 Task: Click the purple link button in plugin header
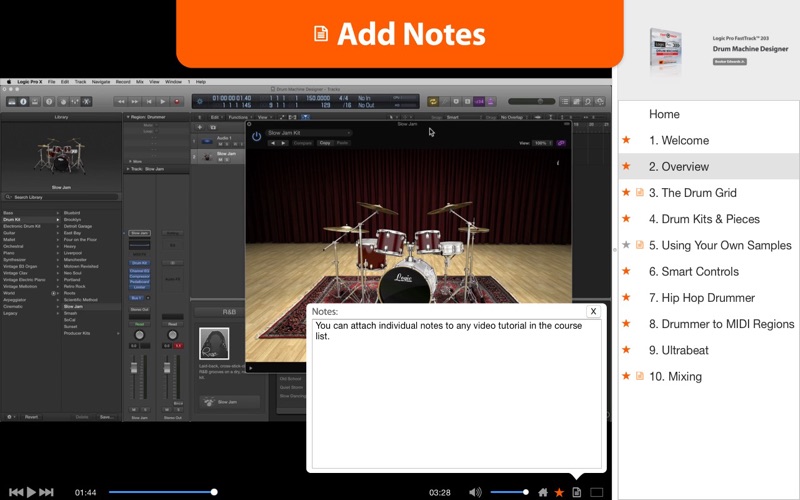tap(561, 143)
